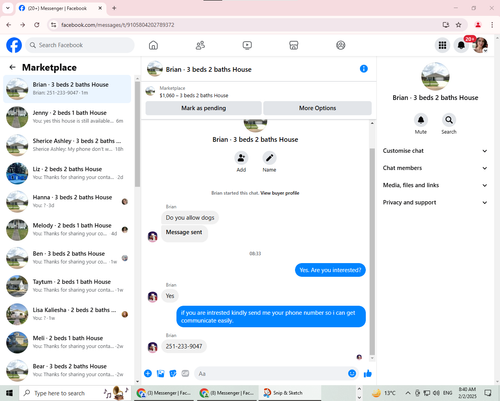Screen dimensions: 500x401
Task: Open Sherice Ashley conversation
Action: coord(67,145)
